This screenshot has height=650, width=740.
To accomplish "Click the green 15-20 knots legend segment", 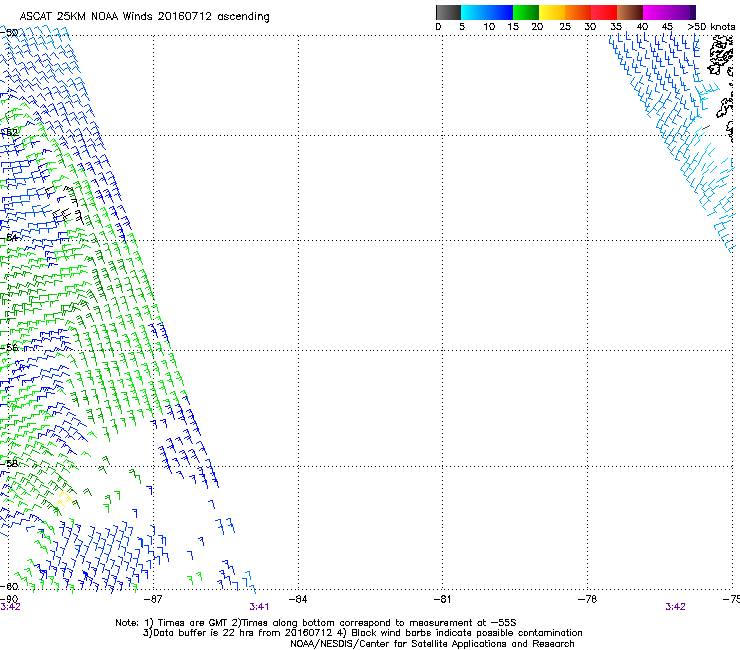I will point(526,12).
